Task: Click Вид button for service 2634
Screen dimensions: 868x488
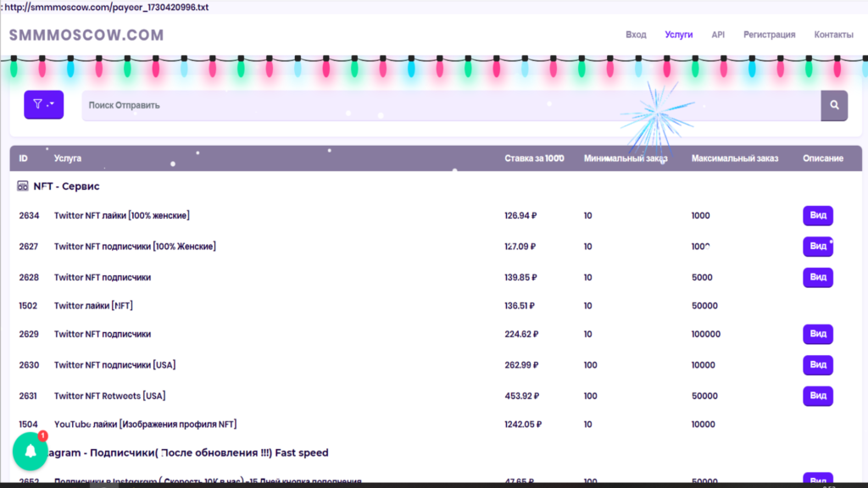Action: tap(818, 215)
